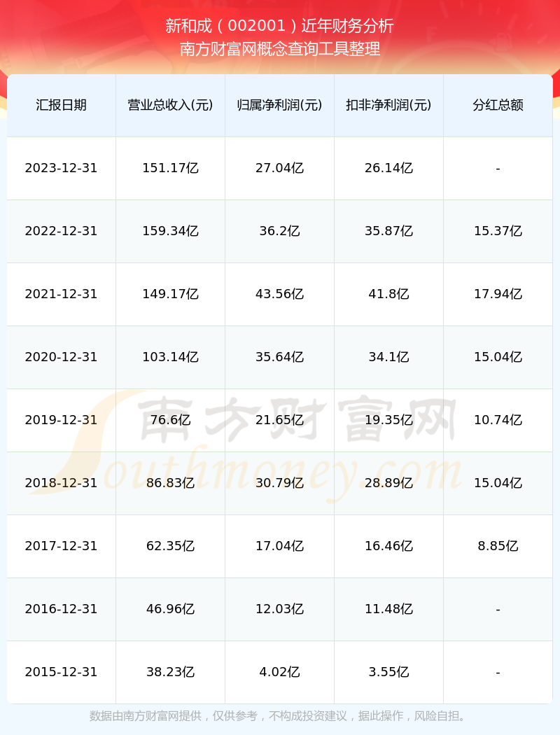Select the 62.35亿 revenue cell
Screen dimensions: 560x735
coord(171,546)
